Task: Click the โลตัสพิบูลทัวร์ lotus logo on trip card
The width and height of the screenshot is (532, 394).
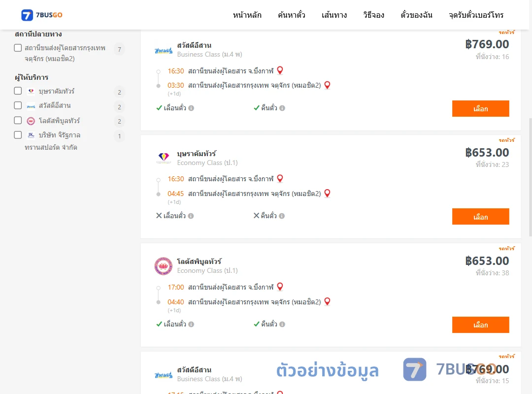Action: 164,266
